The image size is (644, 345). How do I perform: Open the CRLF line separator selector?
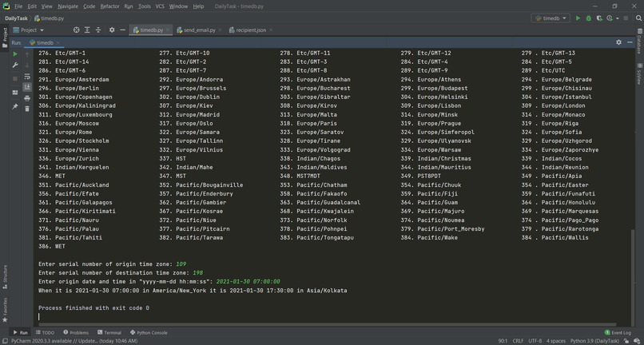pyautogui.click(x=518, y=341)
